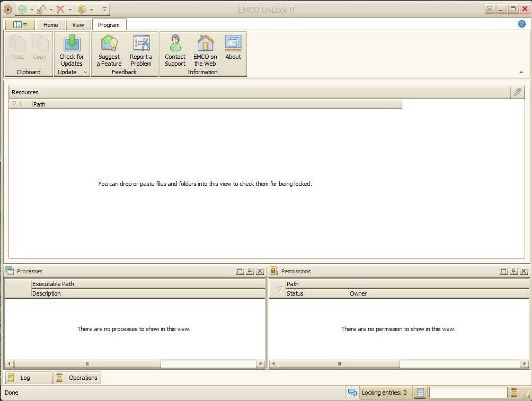This screenshot has width=532, height=401.
Task: Toggle auto-hide pin on Processes panel
Action: click(x=250, y=271)
